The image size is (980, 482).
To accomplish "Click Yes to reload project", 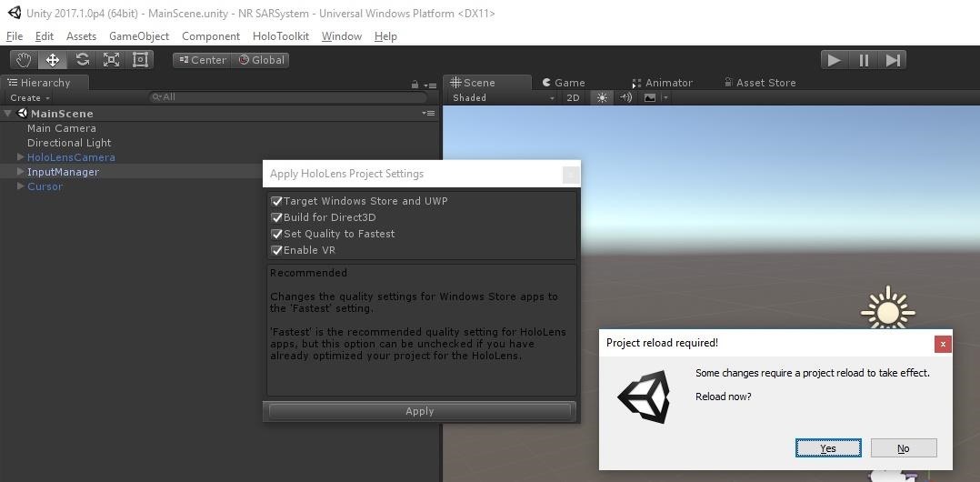I will [x=828, y=448].
